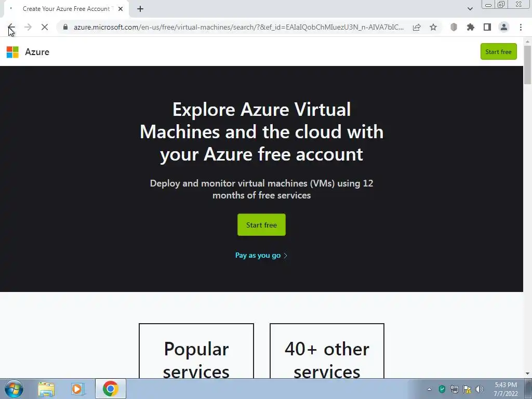Launch Windows Media Player from taskbar
532x399 pixels.
[77, 389]
